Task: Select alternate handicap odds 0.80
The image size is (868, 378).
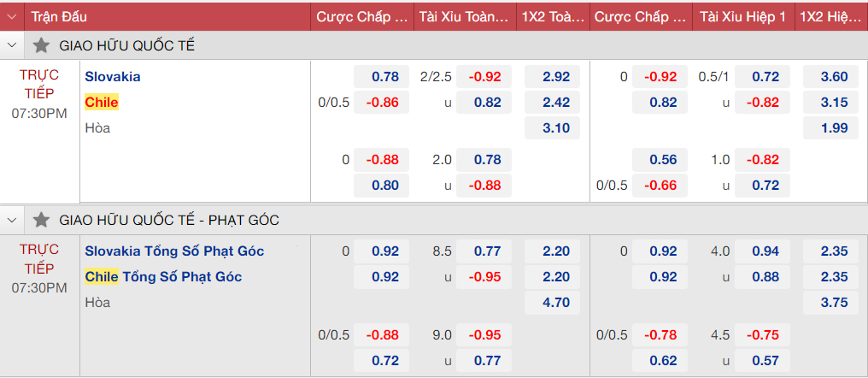Action: [381, 185]
